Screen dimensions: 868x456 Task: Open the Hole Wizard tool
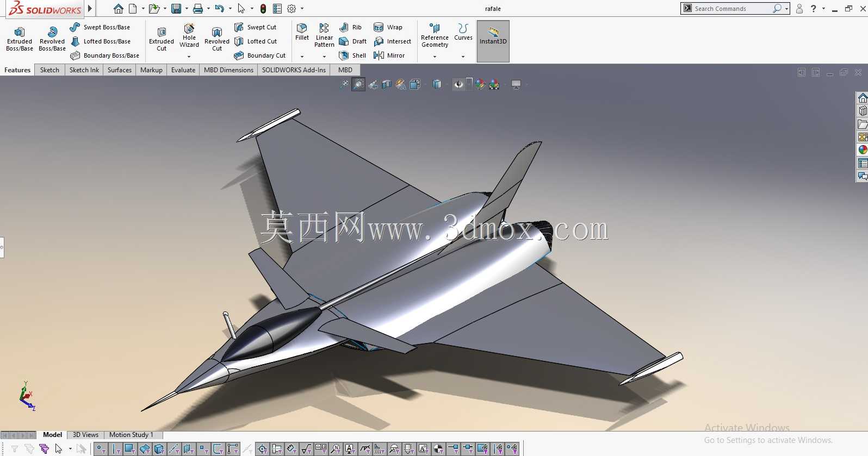click(x=189, y=36)
